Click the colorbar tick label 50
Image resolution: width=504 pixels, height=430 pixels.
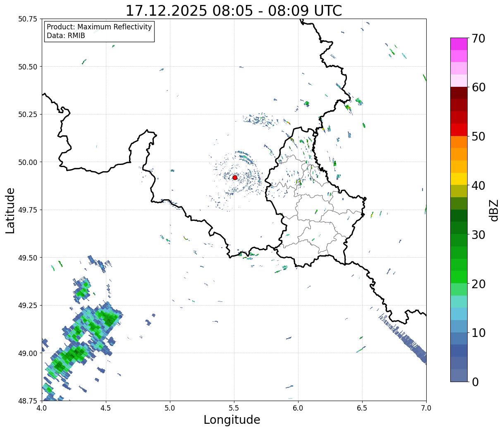(478, 136)
